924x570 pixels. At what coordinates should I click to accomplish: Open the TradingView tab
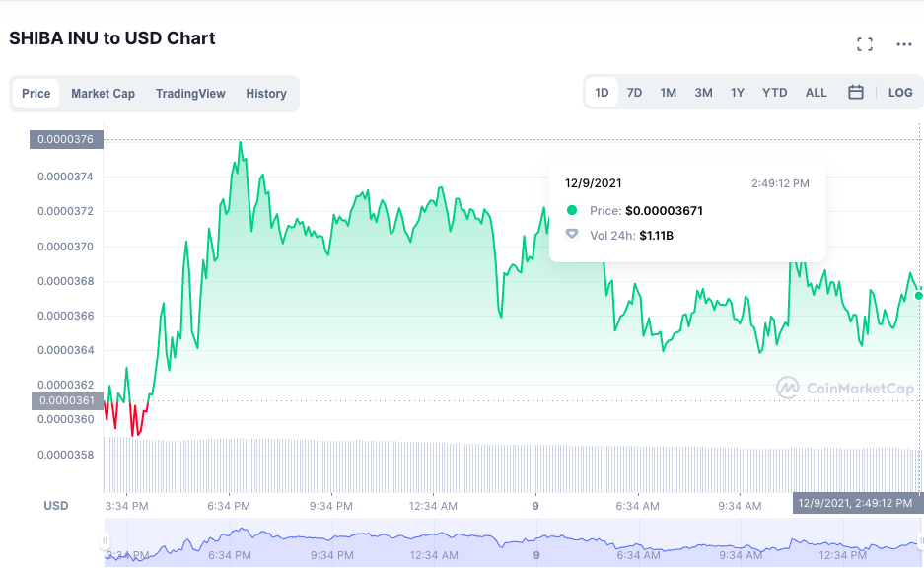[x=190, y=93]
